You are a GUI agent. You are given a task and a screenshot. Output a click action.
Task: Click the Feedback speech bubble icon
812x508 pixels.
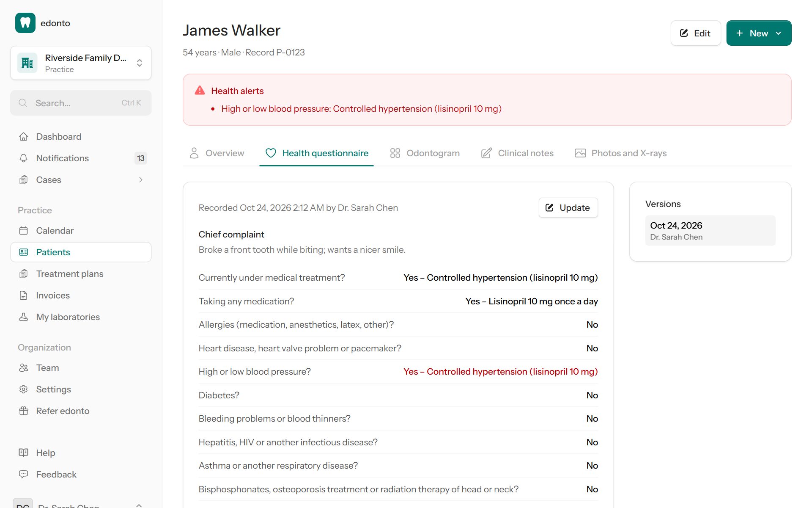click(x=24, y=475)
